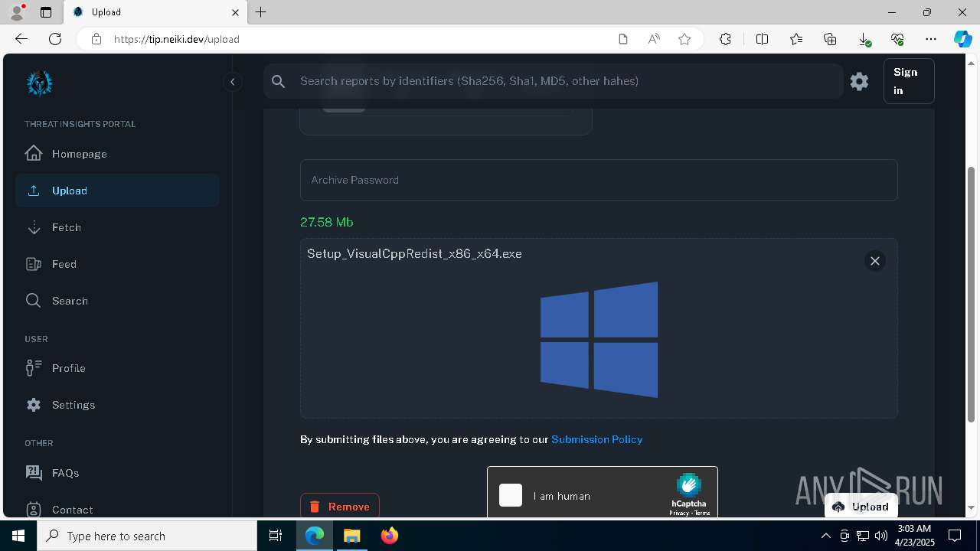
Task: Open the Downloads toolbar icon
Action: coord(864,39)
